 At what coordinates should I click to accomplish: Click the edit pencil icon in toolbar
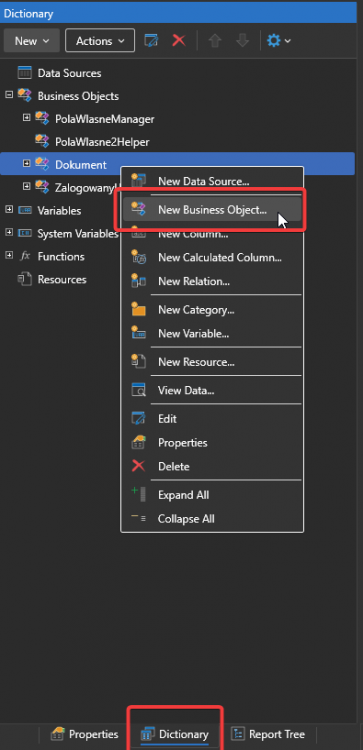(151, 41)
